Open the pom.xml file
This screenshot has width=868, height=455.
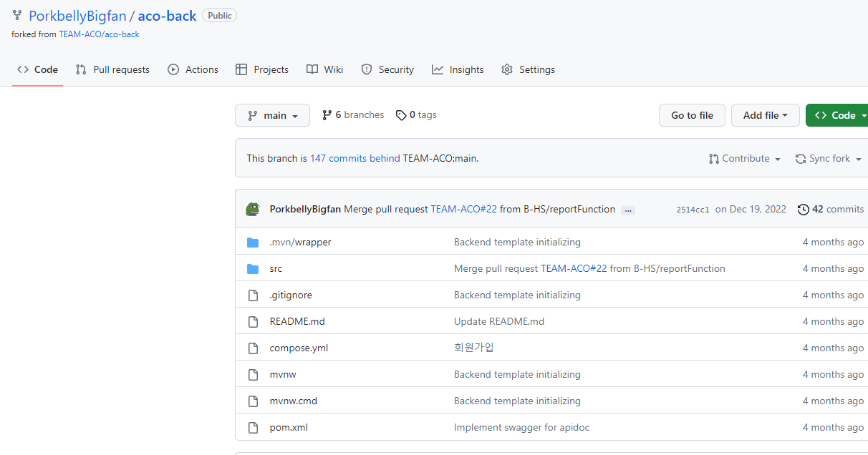289,428
